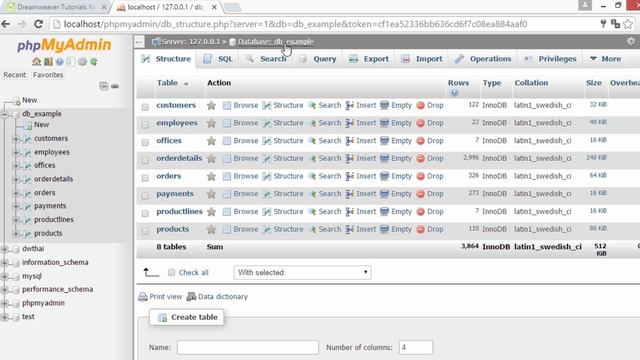Open the Export tab
Image resolution: width=640 pixels, height=360 pixels.
pyautogui.click(x=369, y=59)
